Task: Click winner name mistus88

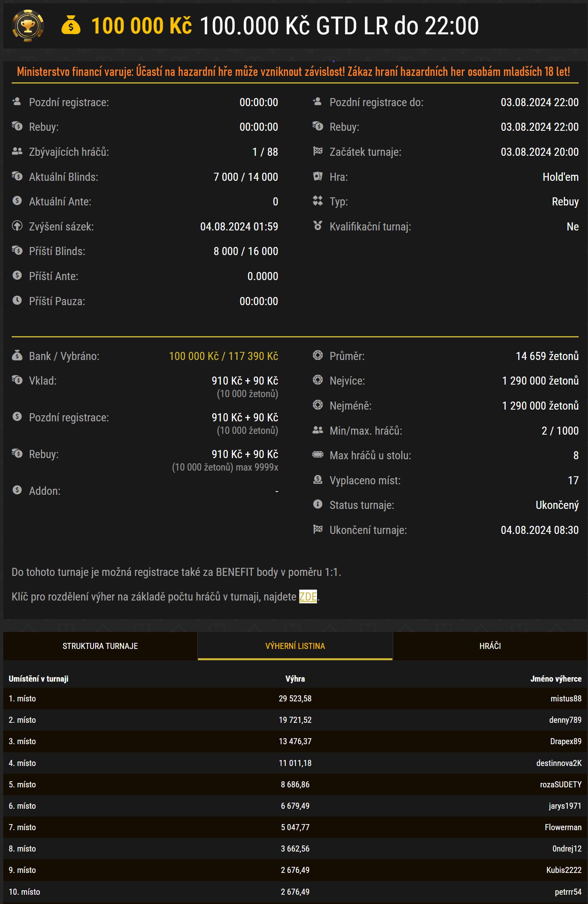Action: tap(566, 699)
